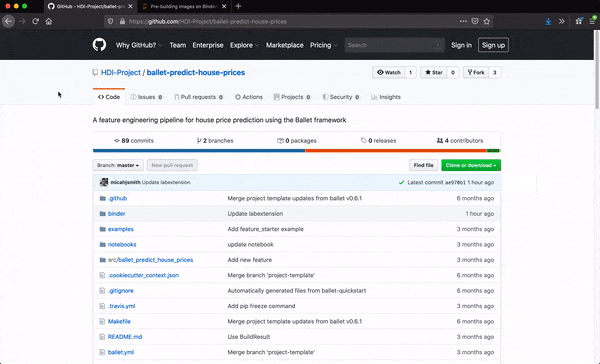
Task: Open page actions three-dots menu
Action: click(x=463, y=21)
